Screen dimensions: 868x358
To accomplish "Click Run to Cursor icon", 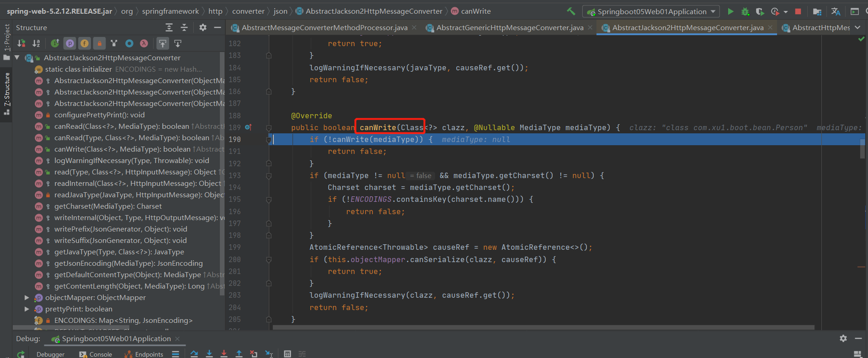I will (x=269, y=354).
